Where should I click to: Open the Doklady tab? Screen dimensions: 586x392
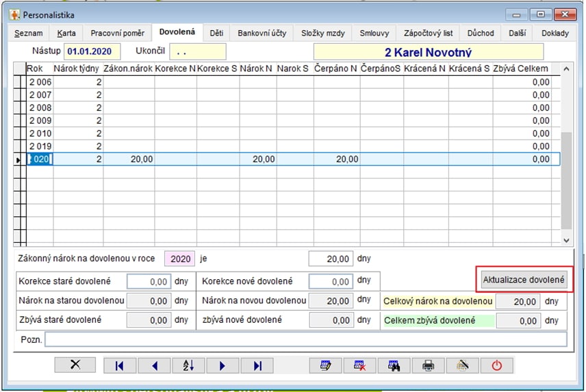click(555, 34)
